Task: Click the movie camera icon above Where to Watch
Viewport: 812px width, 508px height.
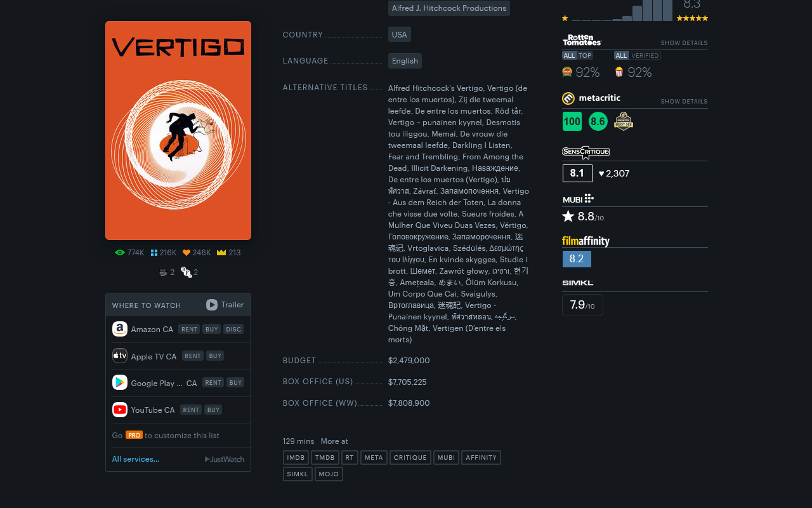Action: pyautogui.click(x=163, y=272)
